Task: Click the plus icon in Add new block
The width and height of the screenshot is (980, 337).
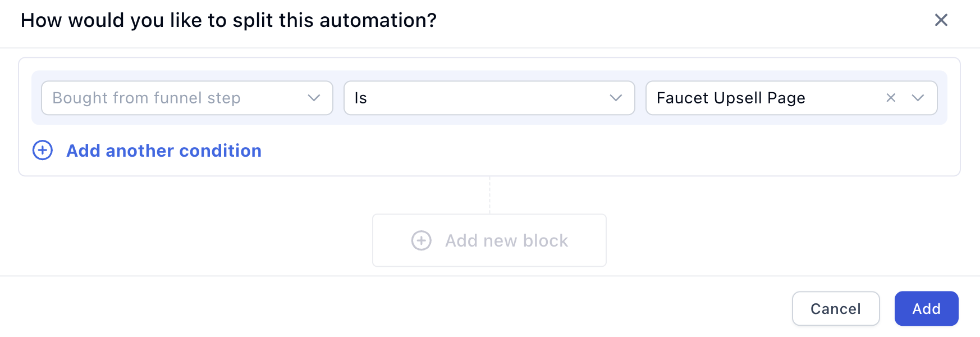Action: tap(421, 240)
